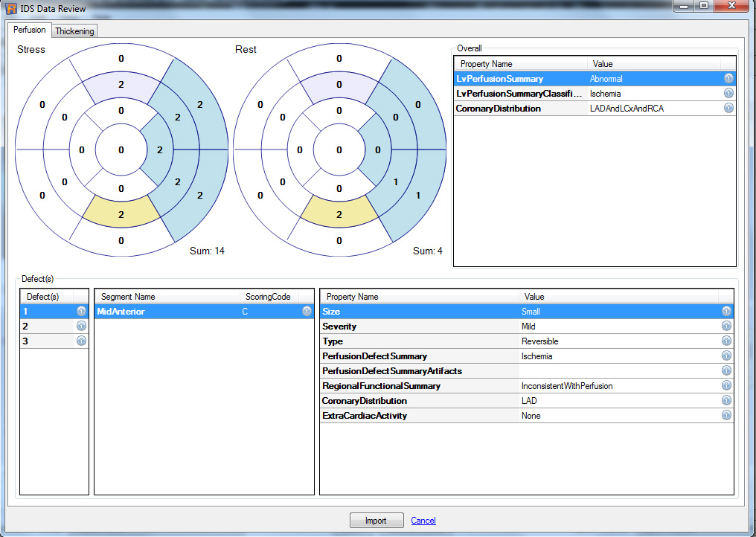Viewport: 756px width, 537px height.
Task: Select the Perfusion tab
Action: click(x=30, y=30)
